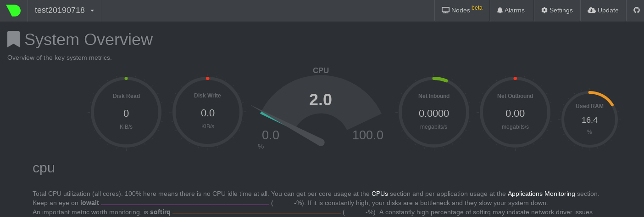Click the Update cloud download button

[x=603, y=10]
